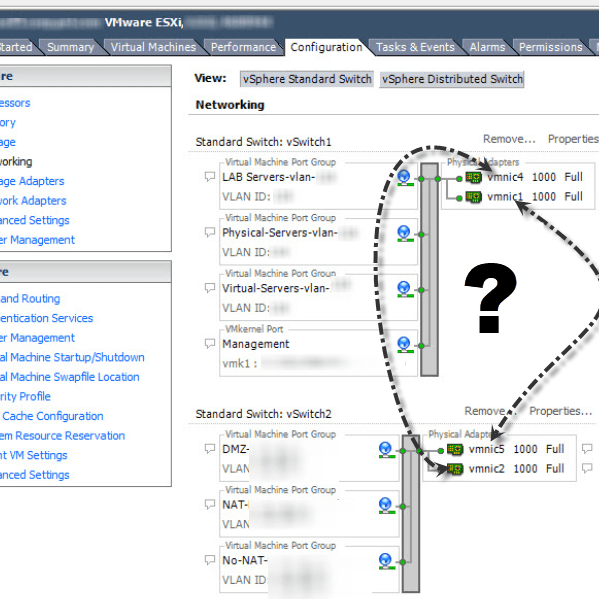The width and height of the screenshot is (599, 599).
Task: Open DNS and Routing link
Action: [x=30, y=298]
